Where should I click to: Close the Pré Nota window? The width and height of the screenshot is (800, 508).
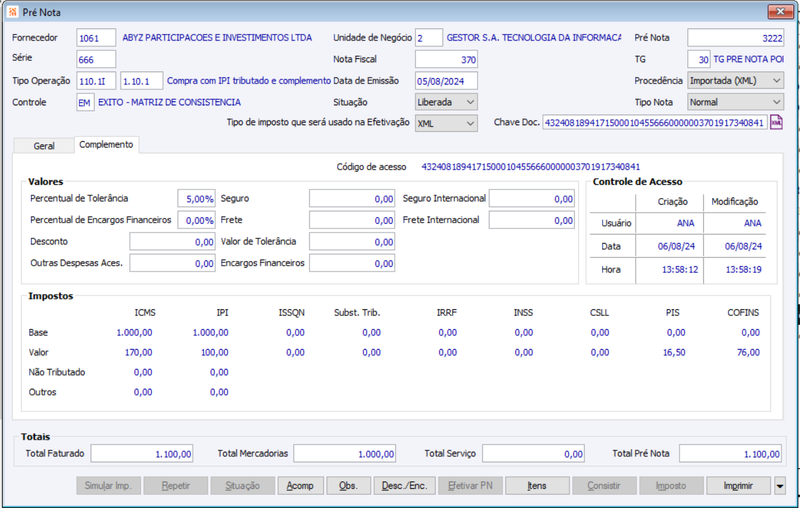[x=780, y=11]
